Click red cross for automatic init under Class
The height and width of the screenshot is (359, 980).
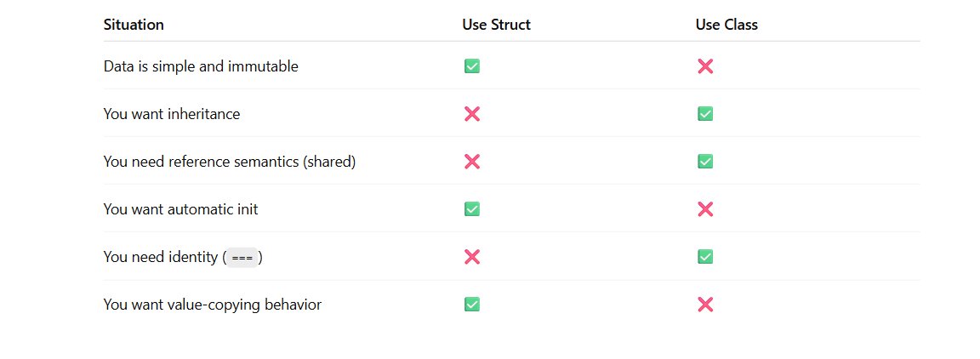(705, 209)
